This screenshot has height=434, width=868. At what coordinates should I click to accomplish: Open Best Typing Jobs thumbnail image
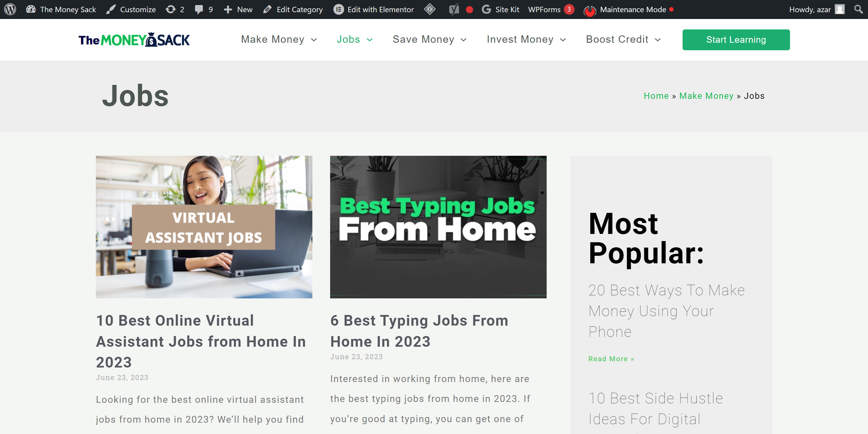pyautogui.click(x=438, y=226)
